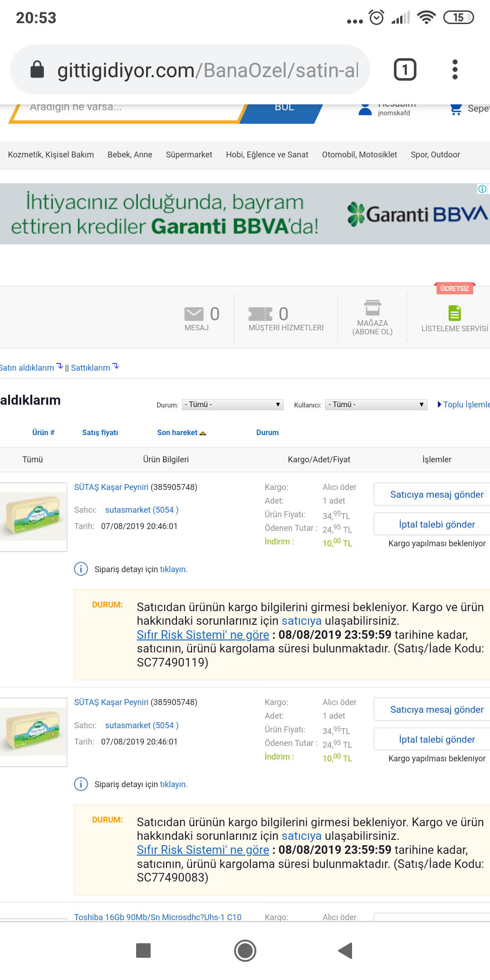The height and width of the screenshot is (980, 490).
Task: Open the Durum filter dropdown
Action: (233, 404)
